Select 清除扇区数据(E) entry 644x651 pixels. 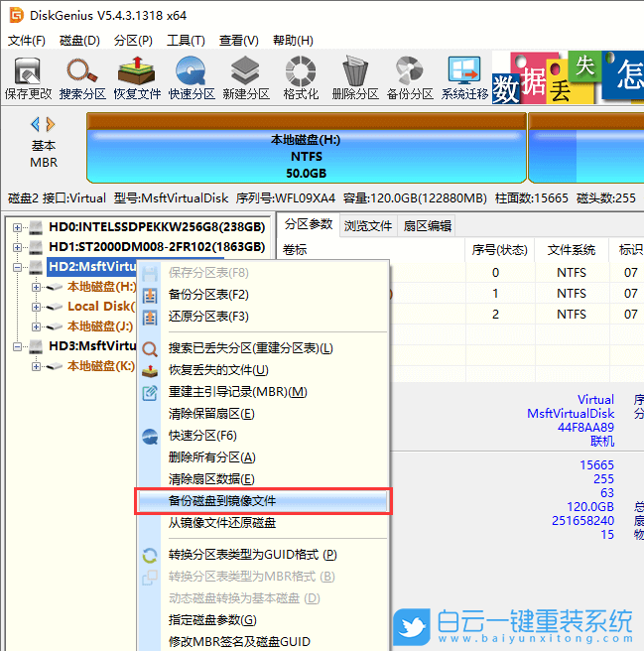(263, 479)
